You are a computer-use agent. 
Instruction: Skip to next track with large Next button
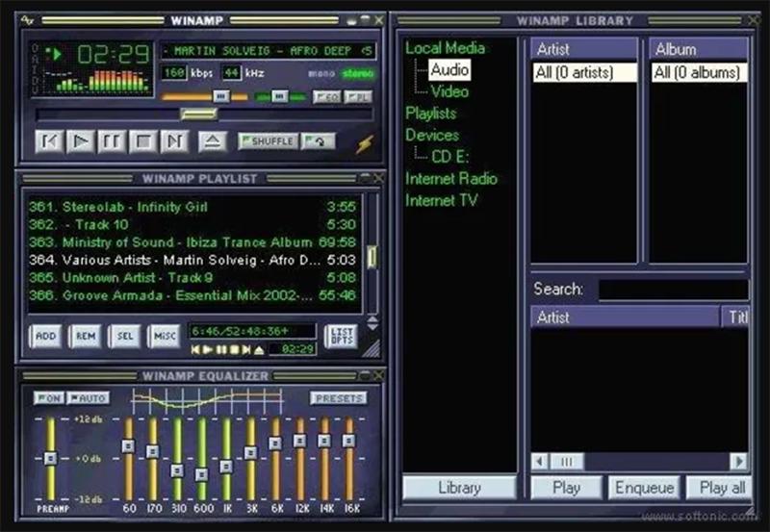click(x=174, y=141)
